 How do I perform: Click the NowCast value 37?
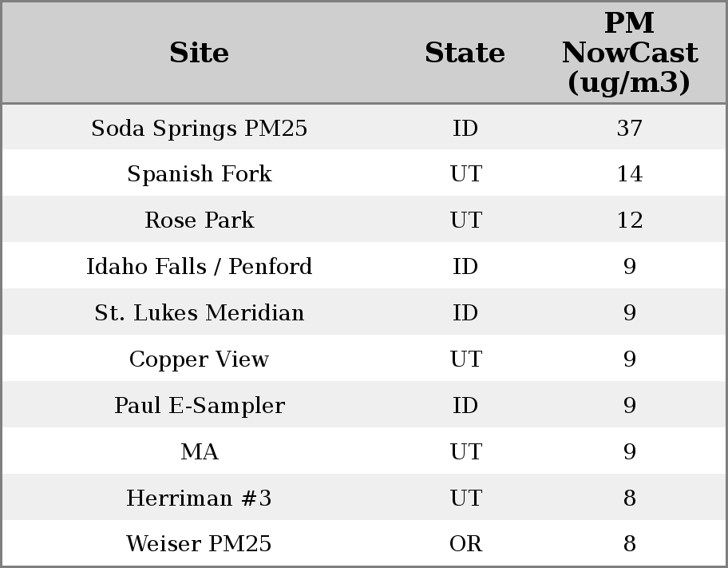629,128
